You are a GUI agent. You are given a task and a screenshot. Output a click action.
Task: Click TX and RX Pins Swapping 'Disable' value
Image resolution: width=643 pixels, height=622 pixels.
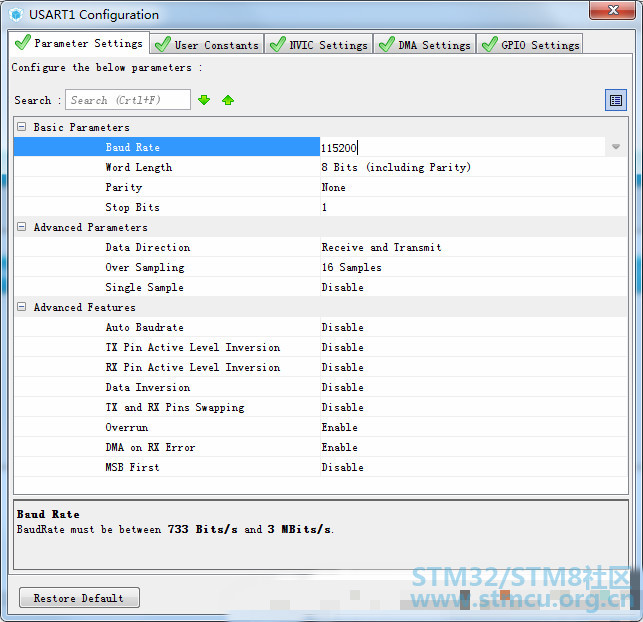pos(342,407)
